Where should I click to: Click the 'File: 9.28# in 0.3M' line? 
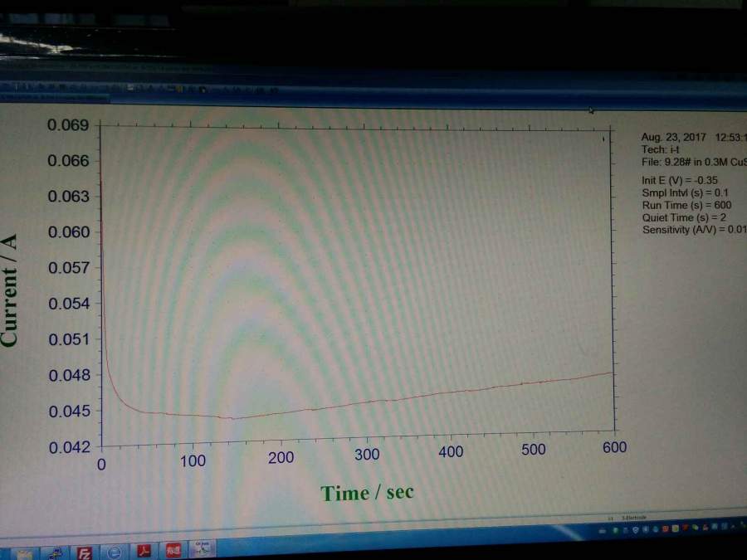694,162
